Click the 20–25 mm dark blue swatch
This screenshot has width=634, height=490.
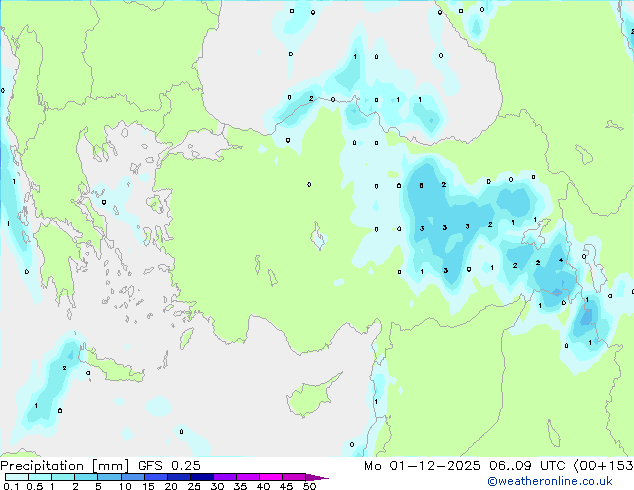click(x=178, y=477)
